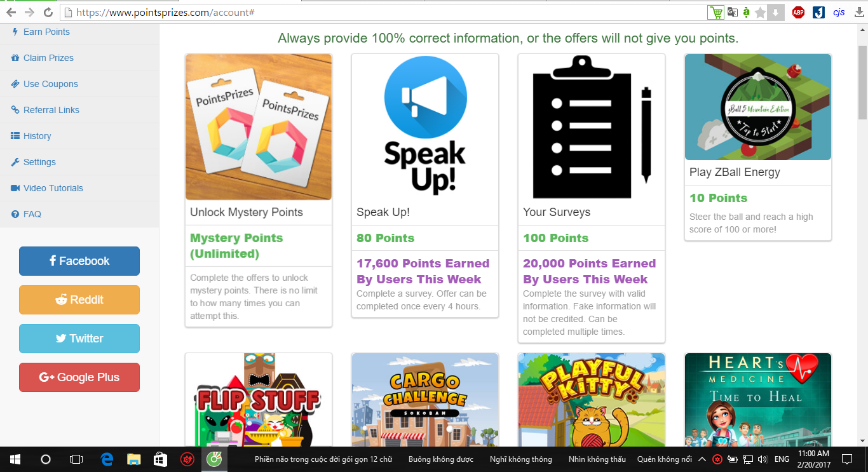
Task: Bookmark this page with the star icon
Action: tap(761, 12)
